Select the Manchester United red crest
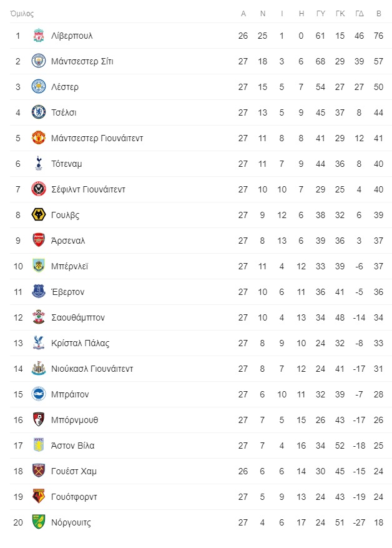 [x=39, y=137]
